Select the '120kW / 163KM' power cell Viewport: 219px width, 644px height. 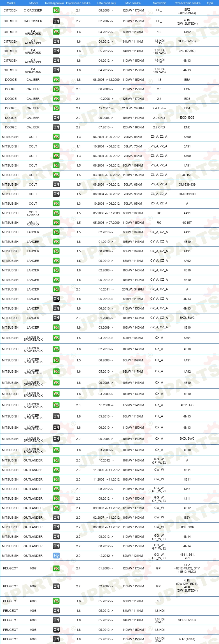[x=133, y=127]
